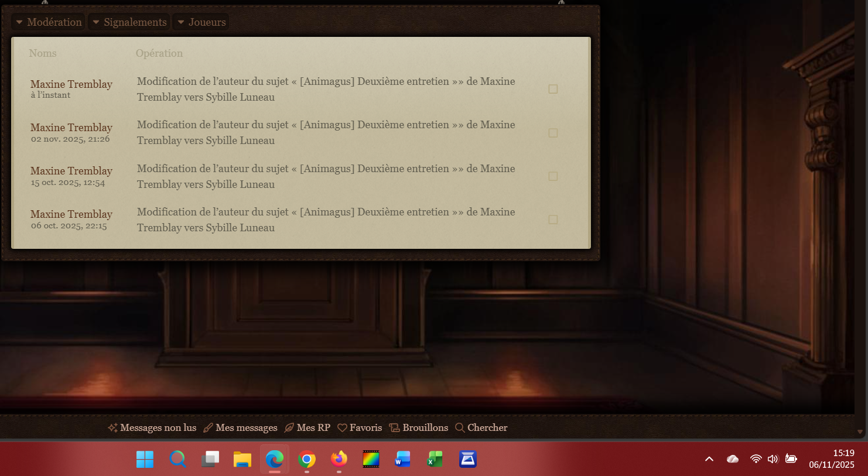Screen dimensions: 868x476
Task: Click the volume speaker tray icon
Action: coord(773,459)
